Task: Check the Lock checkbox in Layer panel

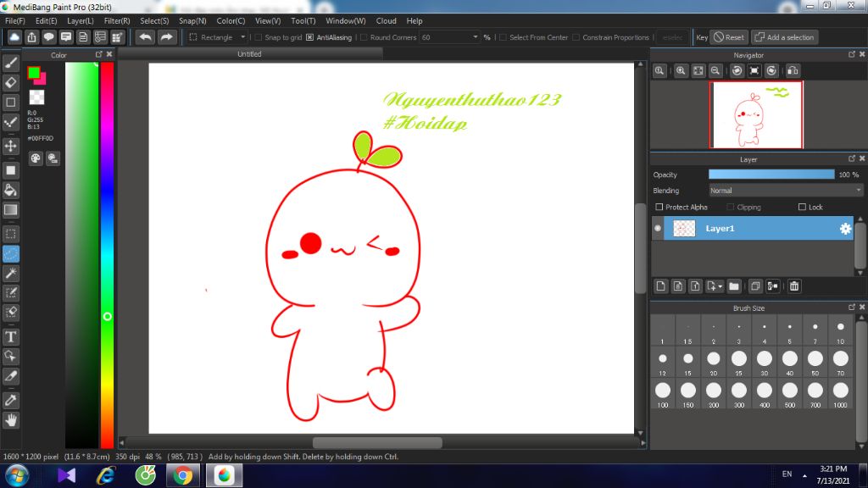Action: pyautogui.click(x=802, y=207)
